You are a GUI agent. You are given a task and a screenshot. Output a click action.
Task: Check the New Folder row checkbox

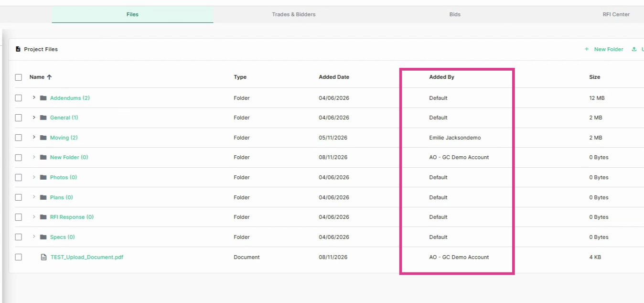(18, 157)
